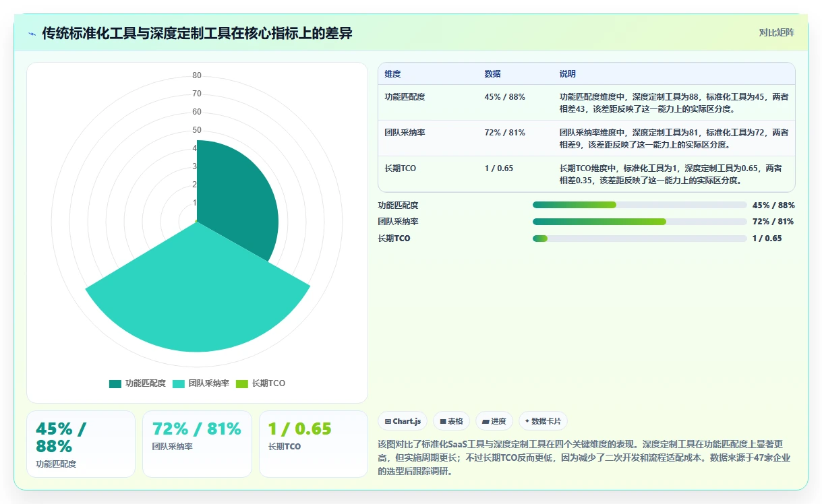Click the 功能匹配度 label beside its progress bar
Image resolution: width=822 pixels, height=504 pixels.
[398, 205]
